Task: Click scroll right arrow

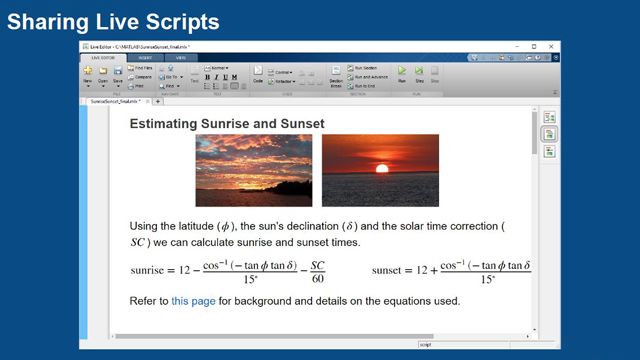Action: 527,336
